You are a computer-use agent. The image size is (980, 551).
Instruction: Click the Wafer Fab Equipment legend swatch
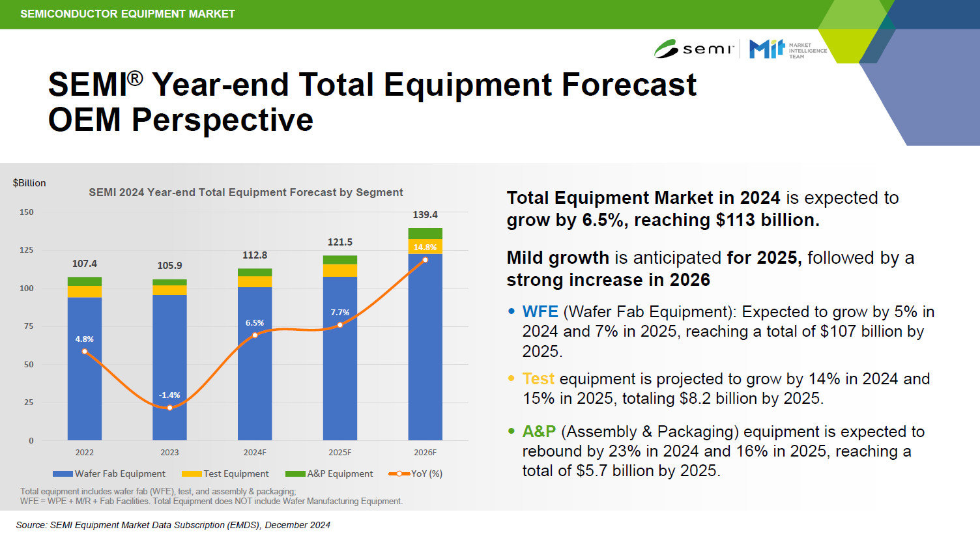pyautogui.click(x=63, y=474)
